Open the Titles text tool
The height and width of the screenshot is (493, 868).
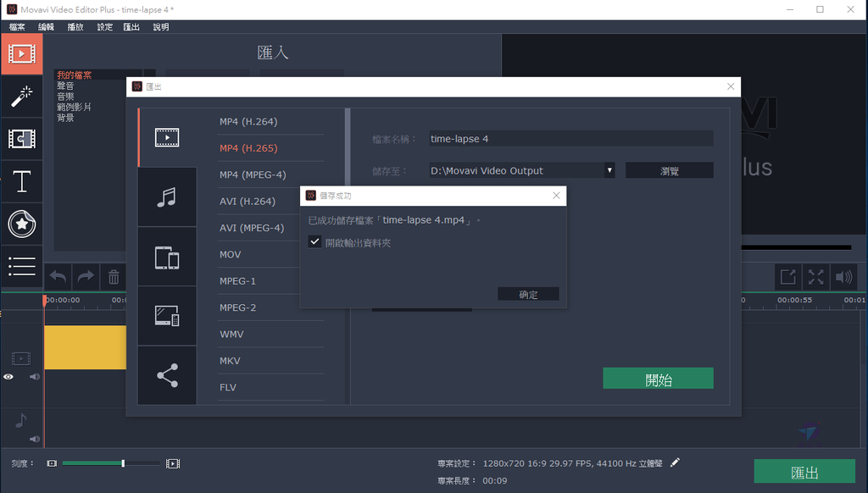point(21,181)
